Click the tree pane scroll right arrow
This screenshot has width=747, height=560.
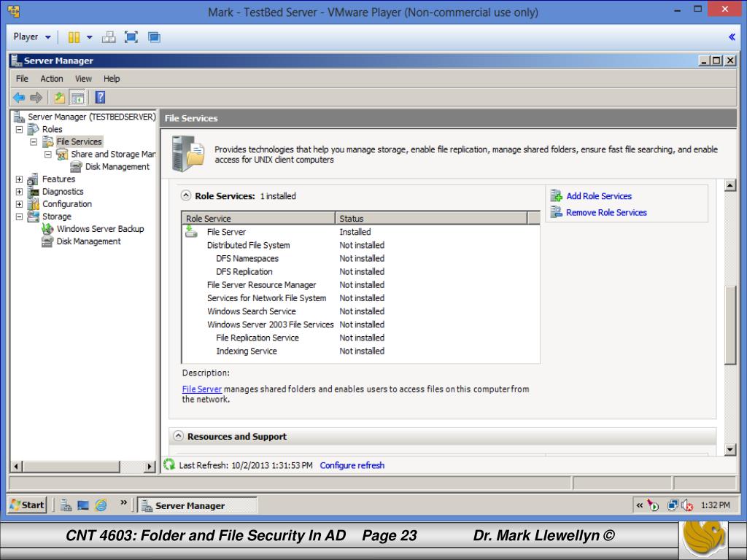click(150, 466)
